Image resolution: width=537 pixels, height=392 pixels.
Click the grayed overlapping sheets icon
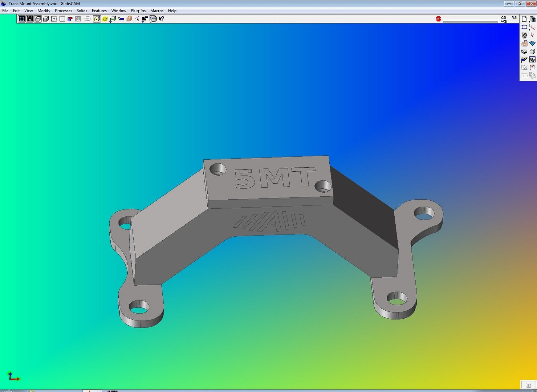88,19
